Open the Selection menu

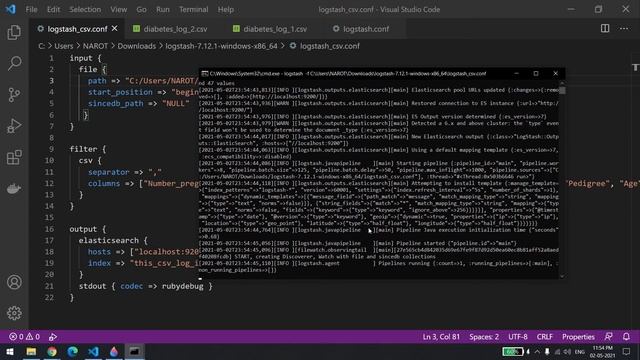click(x=85, y=9)
